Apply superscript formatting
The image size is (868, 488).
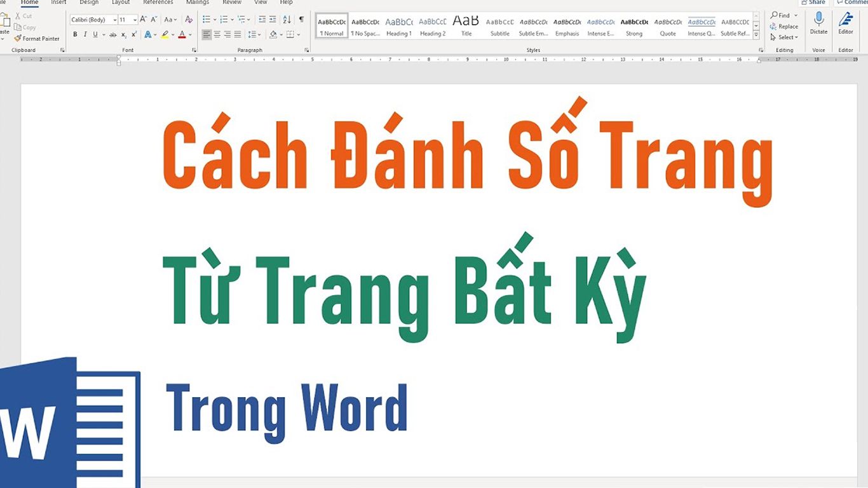tap(133, 34)
